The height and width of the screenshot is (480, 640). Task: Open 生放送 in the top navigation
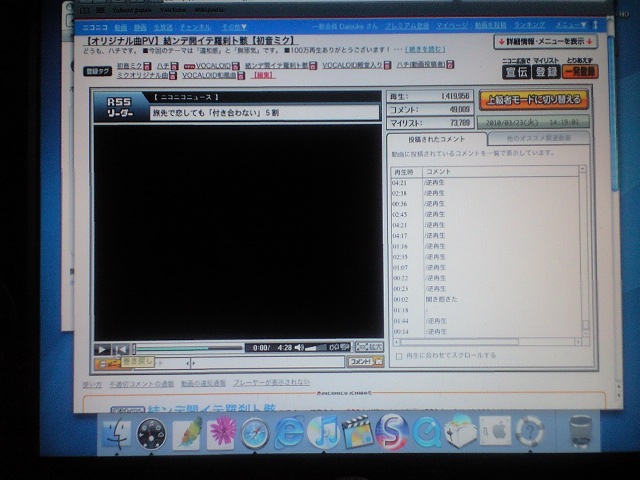coord(163,27)
